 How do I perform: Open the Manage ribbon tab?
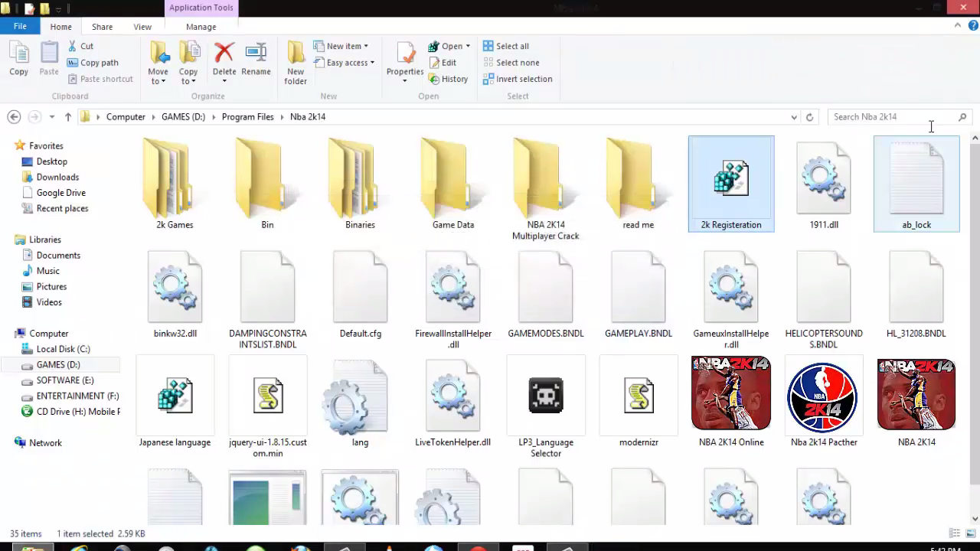201,27
